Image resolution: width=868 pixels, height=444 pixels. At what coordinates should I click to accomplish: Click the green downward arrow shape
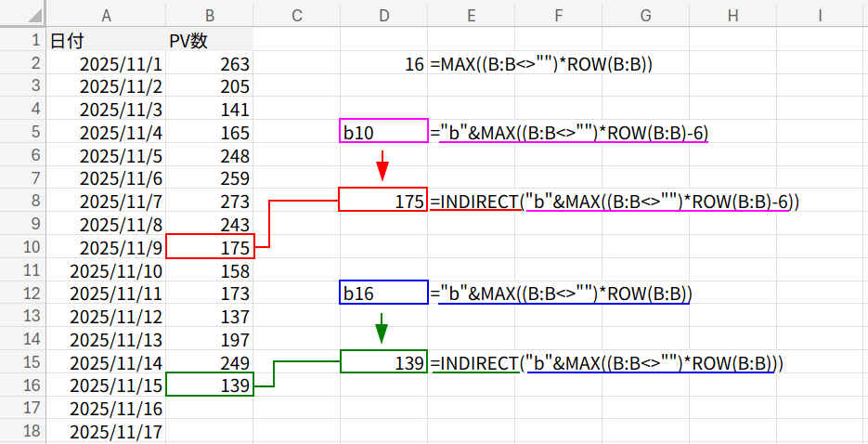click(382, 329)
